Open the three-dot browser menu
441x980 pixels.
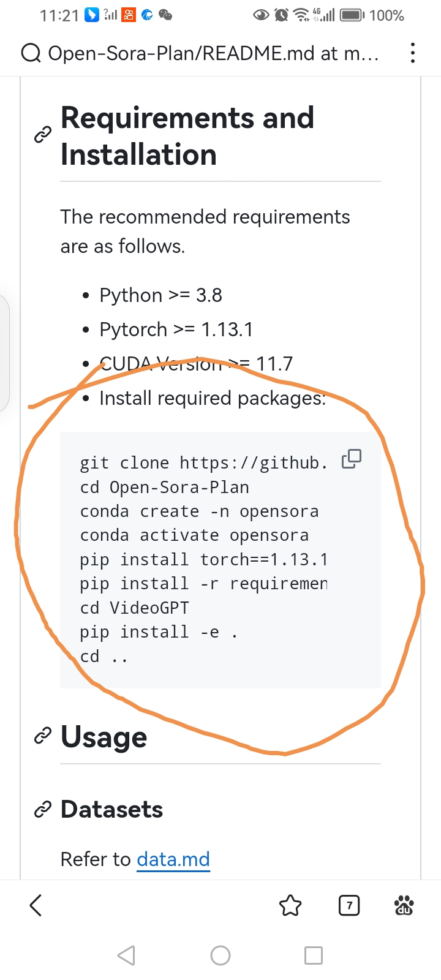click(x=413, y=53)
